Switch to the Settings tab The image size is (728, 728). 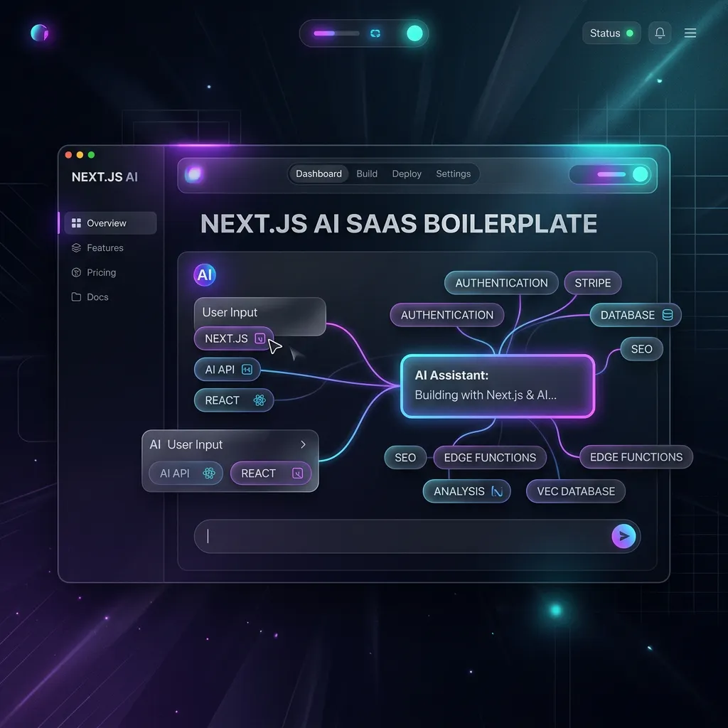coord(453,173)
